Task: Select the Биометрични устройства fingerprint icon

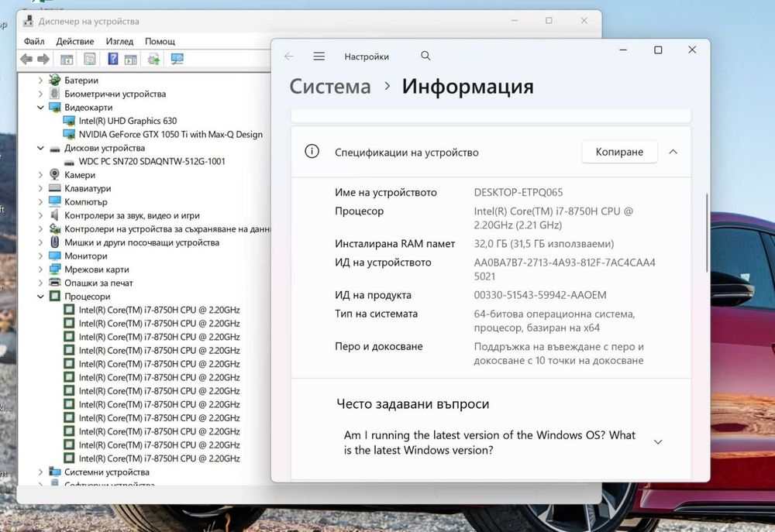Action: click(54, 94)
